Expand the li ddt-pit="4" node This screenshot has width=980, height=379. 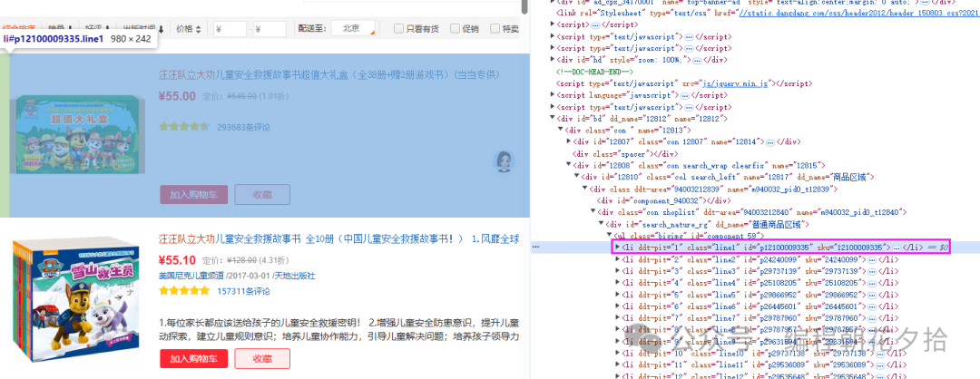618,282
